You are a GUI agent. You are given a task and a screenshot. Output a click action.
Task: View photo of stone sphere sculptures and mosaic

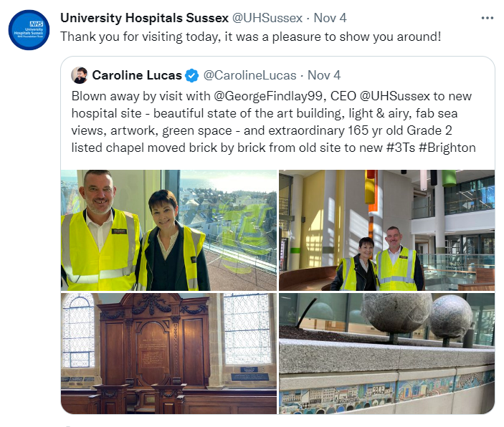tap(386, 353)
